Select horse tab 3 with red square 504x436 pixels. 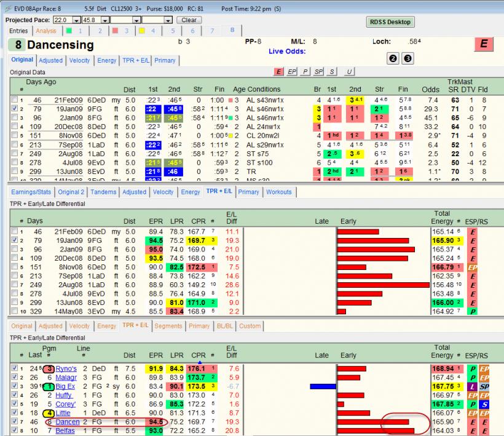tap(121, 31)
